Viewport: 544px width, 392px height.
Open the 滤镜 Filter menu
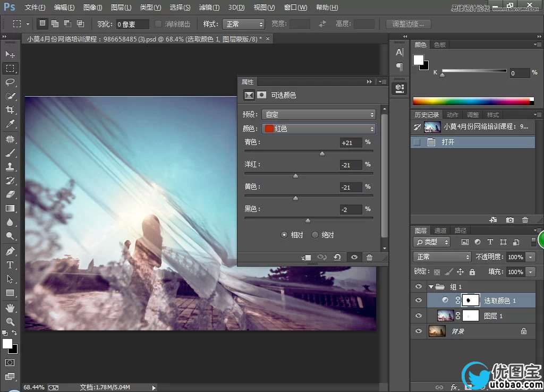(x=209, y=7)
